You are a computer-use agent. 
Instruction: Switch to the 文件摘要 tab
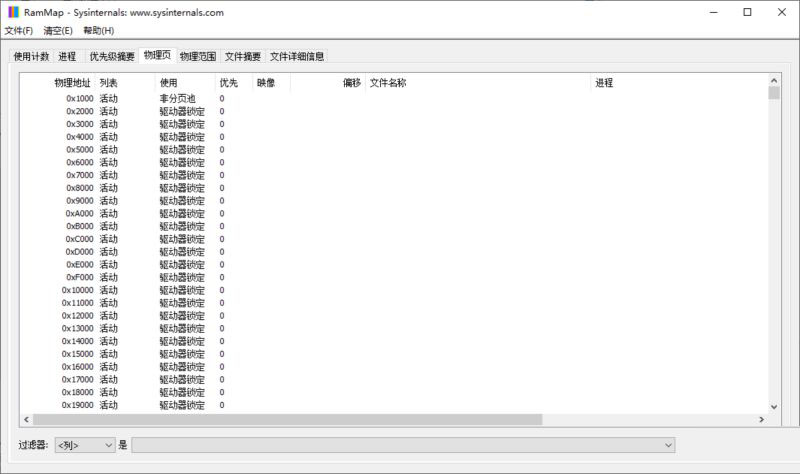click(x=243, y=56)
